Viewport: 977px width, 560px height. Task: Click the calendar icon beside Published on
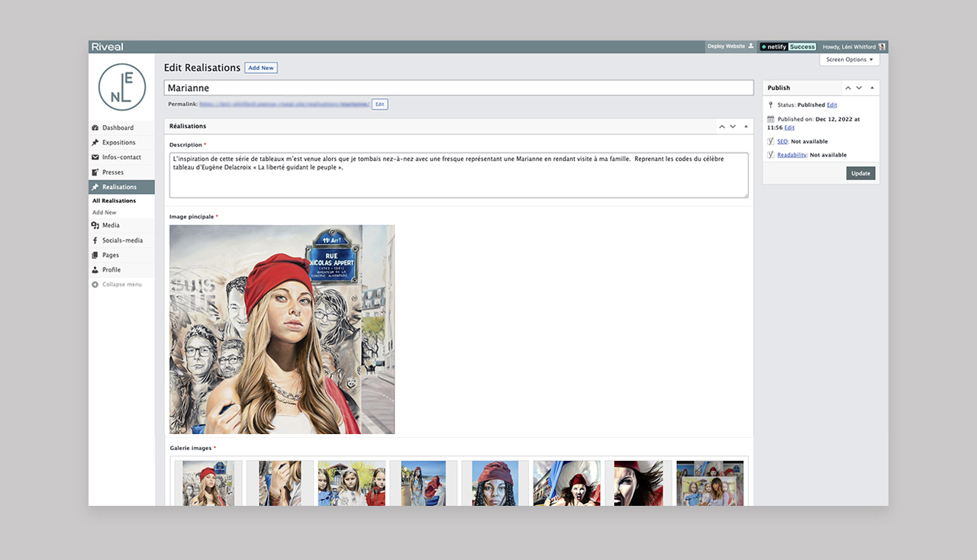[x=771, y=119]
